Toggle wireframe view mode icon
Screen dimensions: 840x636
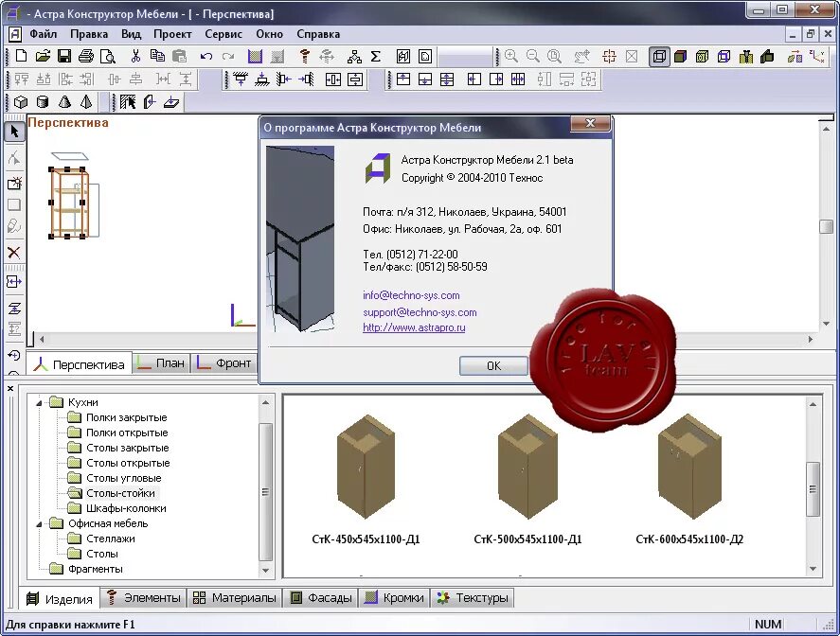click(x=659, y=56)
